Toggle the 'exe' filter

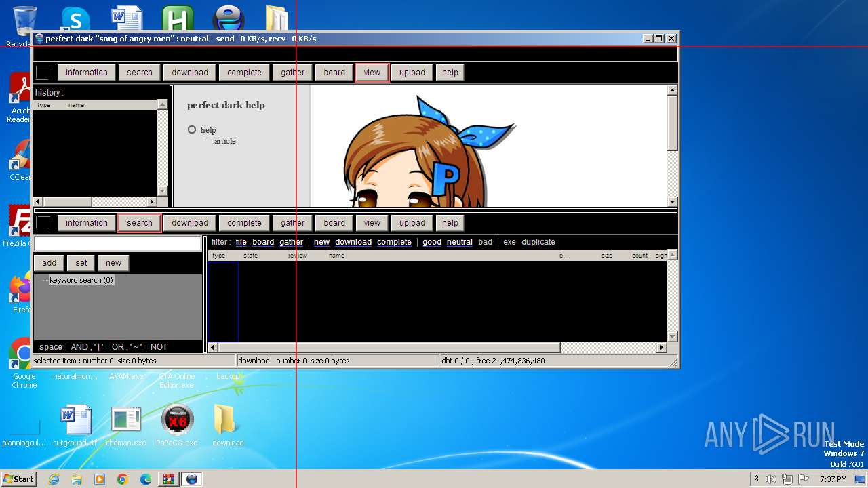pos(509,242)
